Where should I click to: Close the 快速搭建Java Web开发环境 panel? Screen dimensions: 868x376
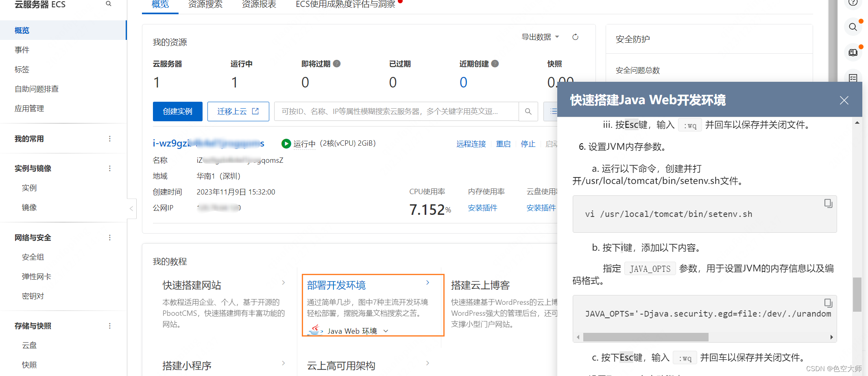[x=844, y=100]
